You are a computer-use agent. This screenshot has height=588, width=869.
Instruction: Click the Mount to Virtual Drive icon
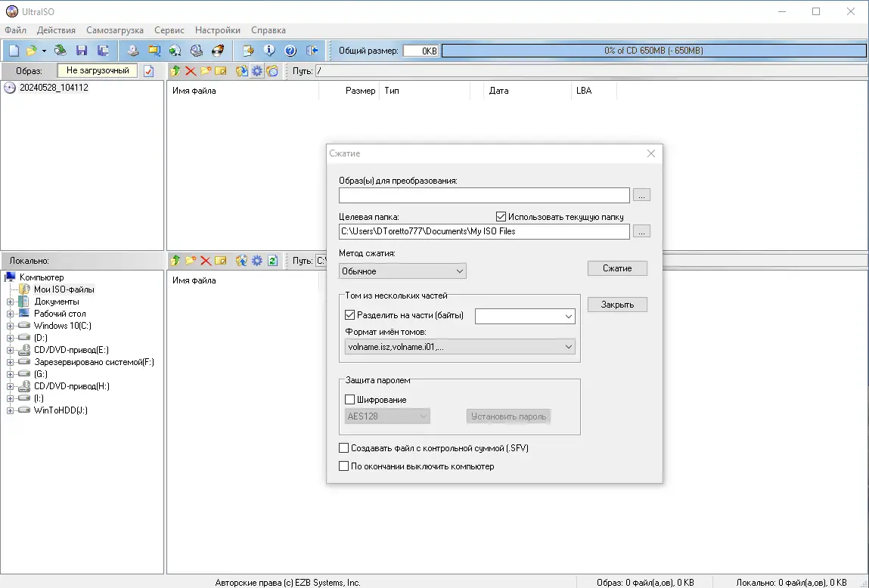pyautogui.click(x=196, y=51)
